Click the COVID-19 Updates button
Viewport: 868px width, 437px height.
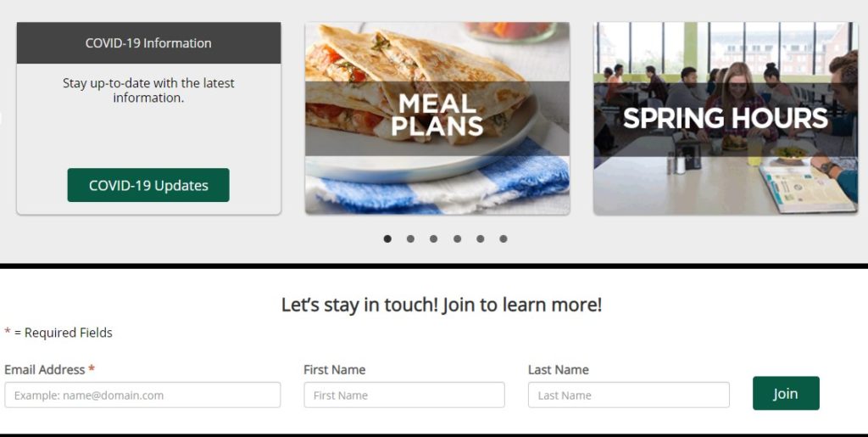coord(148,185)
